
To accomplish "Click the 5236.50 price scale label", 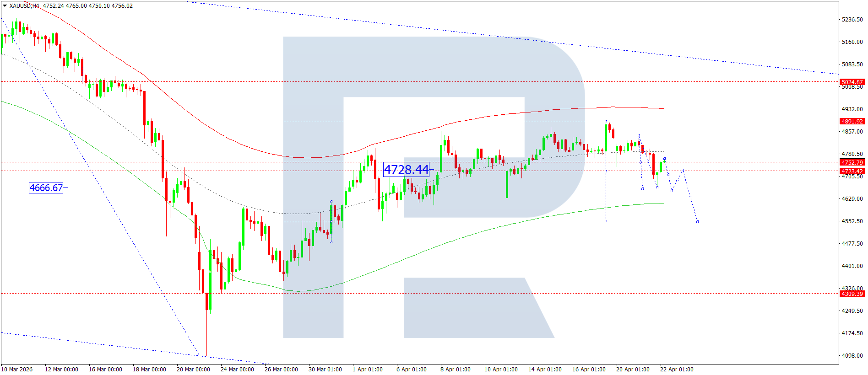I will point(852,20).
